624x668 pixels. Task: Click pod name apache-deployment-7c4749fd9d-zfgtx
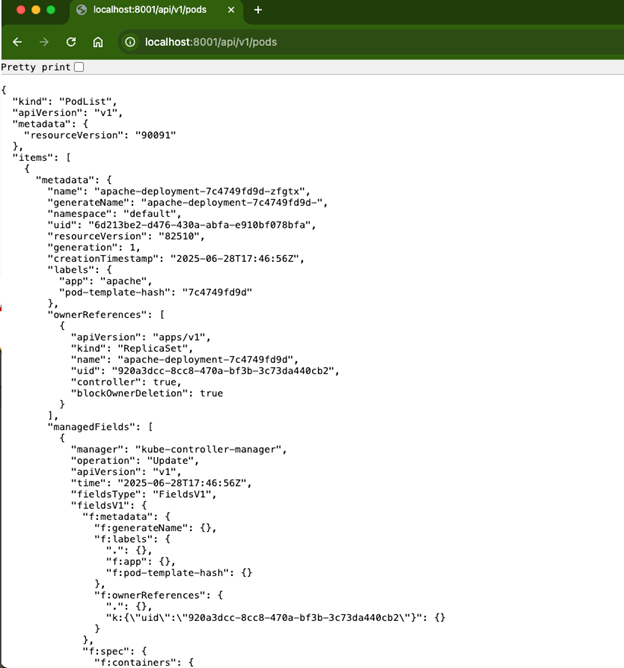[202, 191]
